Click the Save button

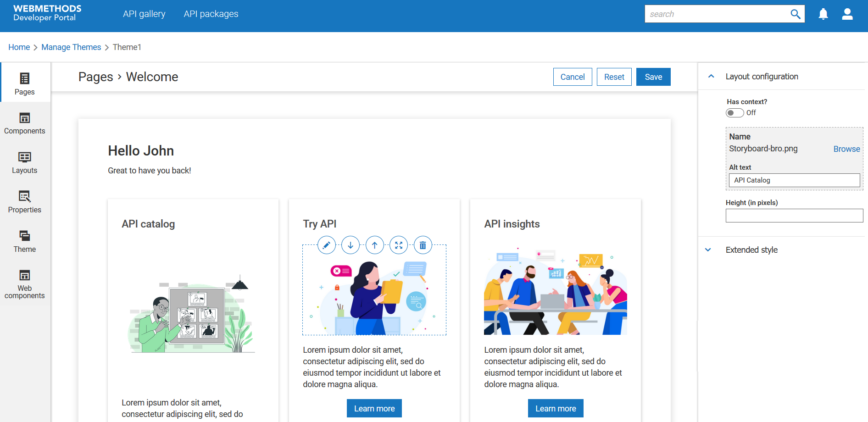coord(653,77)
